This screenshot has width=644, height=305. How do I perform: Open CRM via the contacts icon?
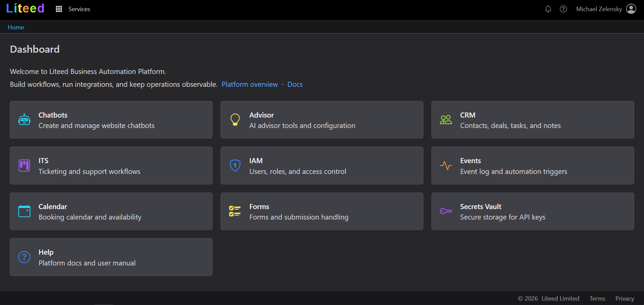point(446,120)
